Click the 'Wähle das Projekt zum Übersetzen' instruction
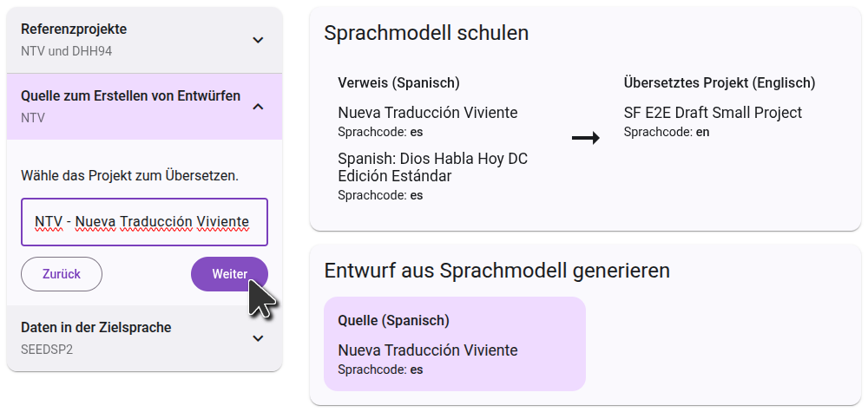868x412 pixels. pos(129,175)
